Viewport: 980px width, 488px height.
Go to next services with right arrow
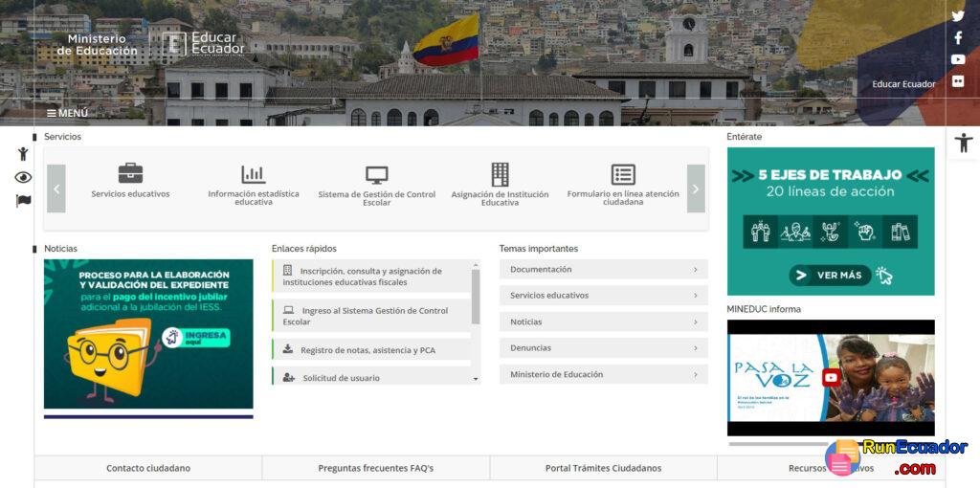coord(696,189)
